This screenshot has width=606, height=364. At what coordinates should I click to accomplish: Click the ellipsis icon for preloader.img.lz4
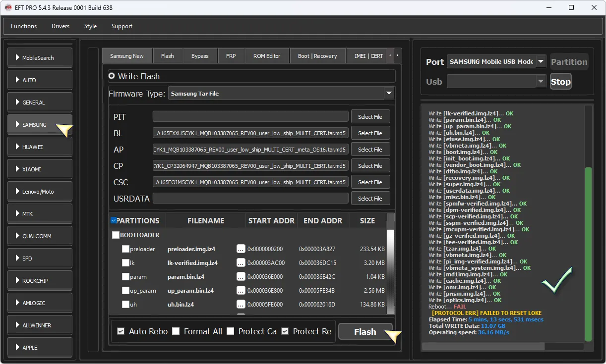click(x=241, y=249)
